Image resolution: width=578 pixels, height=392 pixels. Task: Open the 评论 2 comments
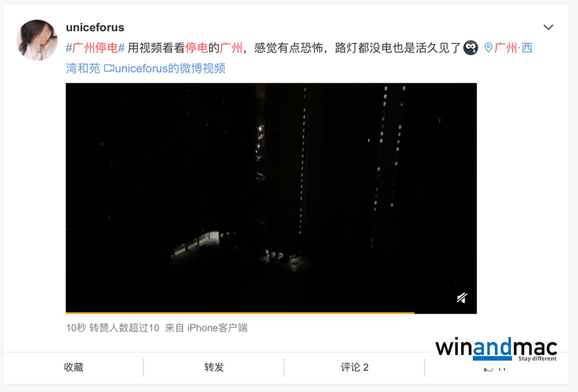(x=354, y=367)
